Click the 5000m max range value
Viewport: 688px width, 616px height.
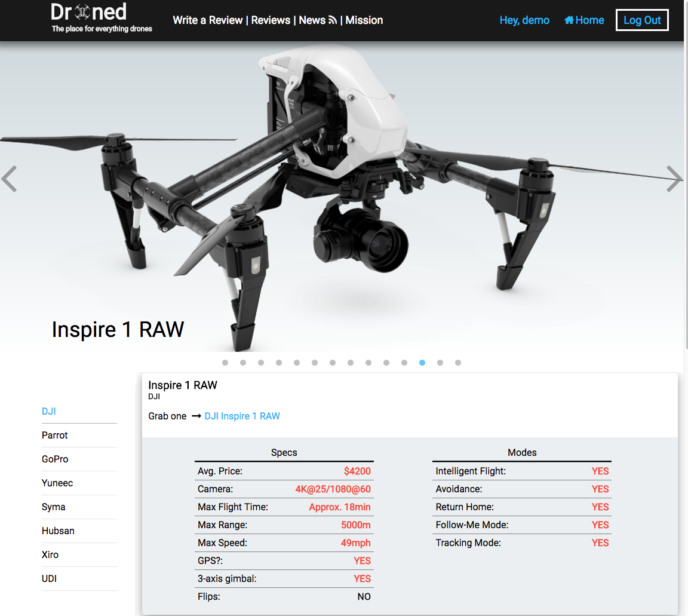(356, 525)
